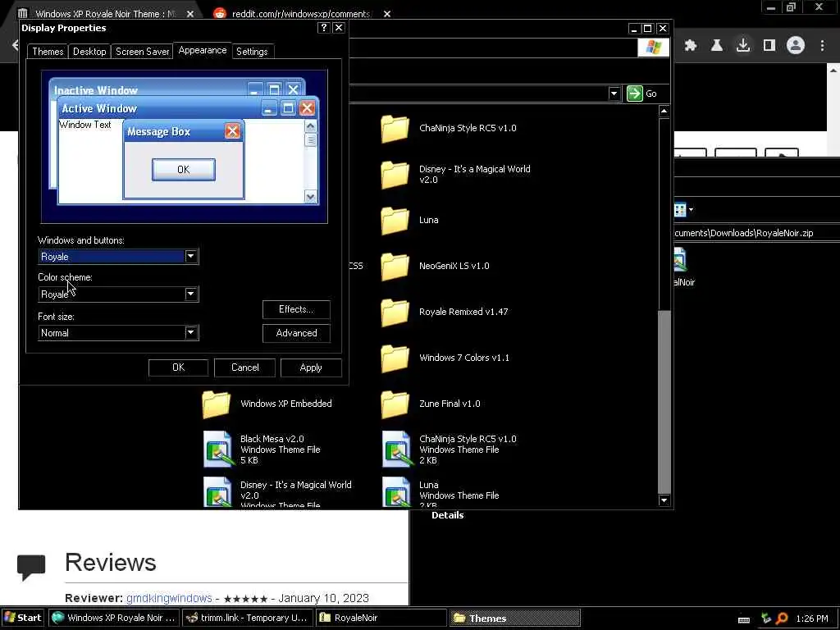This screenshot has width=840, height=630.
Task: Click the Display Properties help question-mark button
Action: (x=323, y=27)
